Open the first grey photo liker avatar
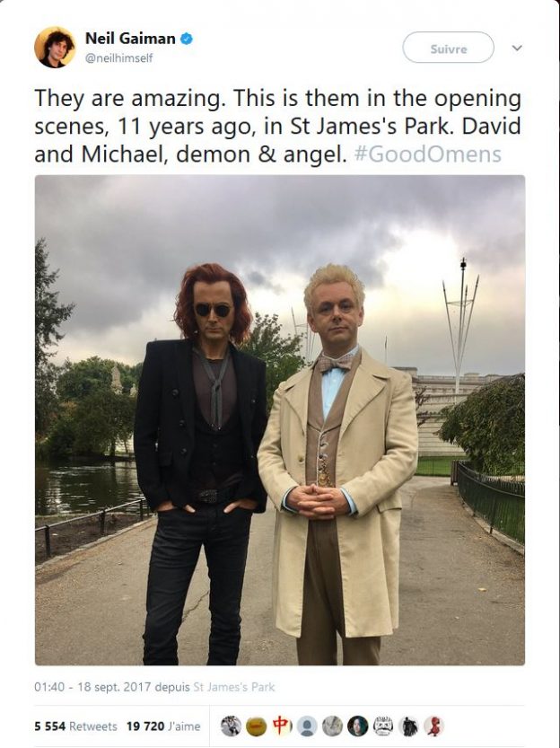This screenshot has height=748, width=560. 231,726
